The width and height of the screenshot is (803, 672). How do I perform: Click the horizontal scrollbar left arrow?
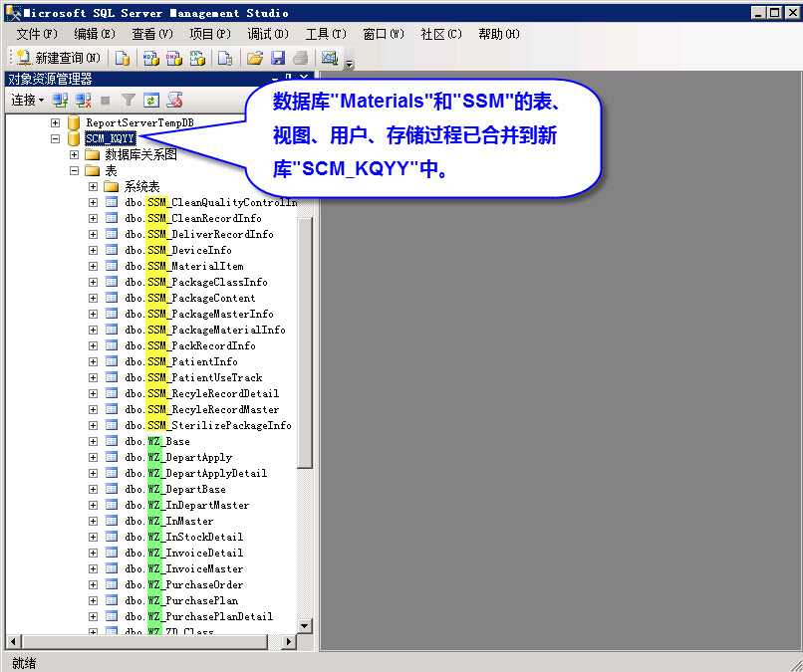13,641
